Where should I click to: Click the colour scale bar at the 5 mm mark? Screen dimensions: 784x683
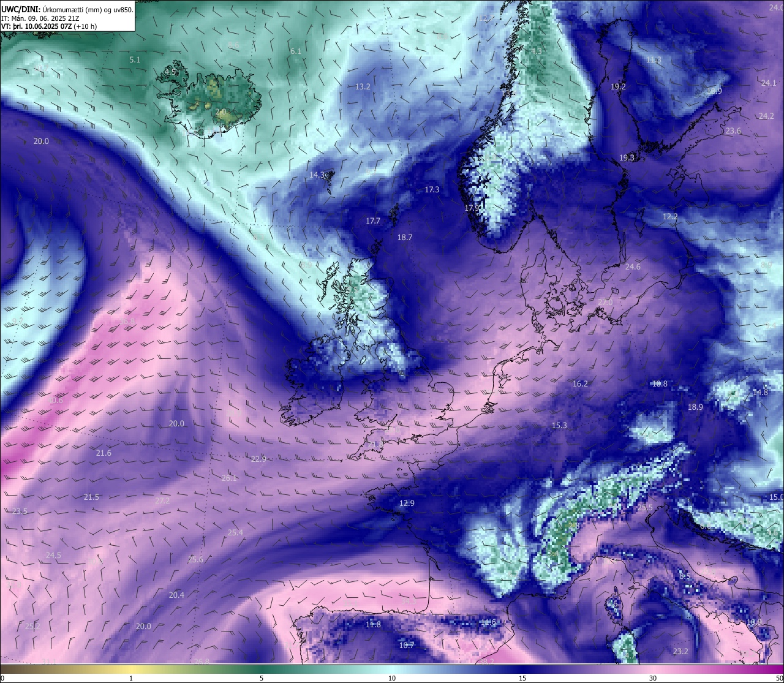point(262,670)
